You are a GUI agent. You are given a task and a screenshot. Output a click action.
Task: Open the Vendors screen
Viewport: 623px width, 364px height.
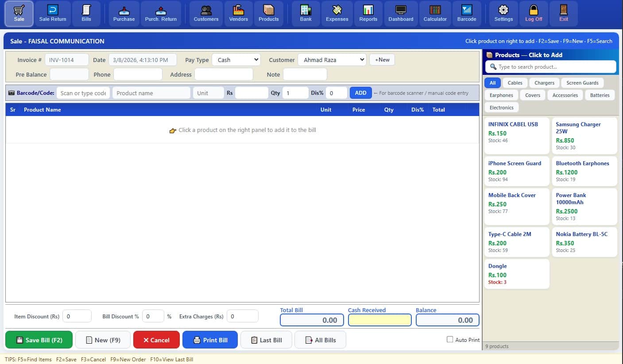point(238,13)
